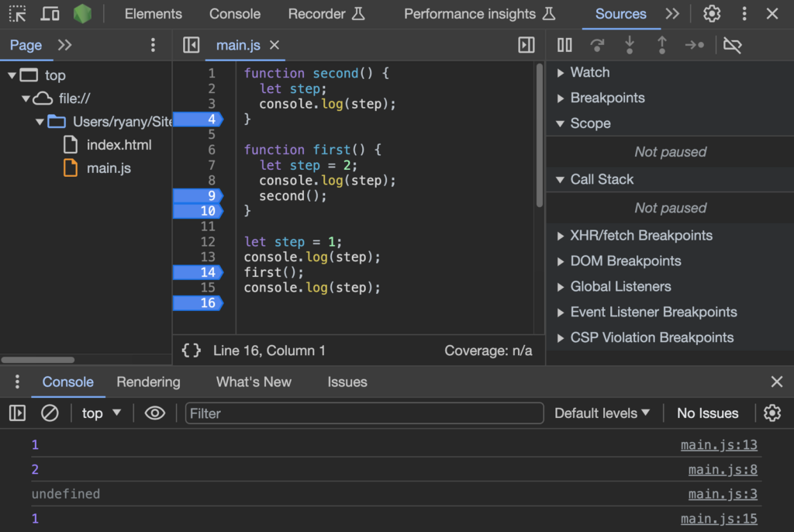Click the No Issues button
794x532 pixels.
coord(706,413)
